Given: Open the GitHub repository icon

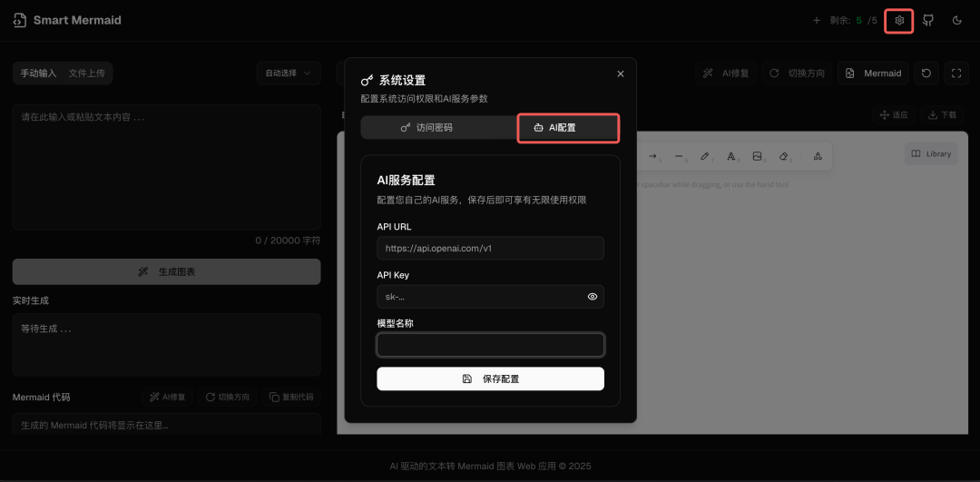Looking at the screenshot, I should pos(928,21).
